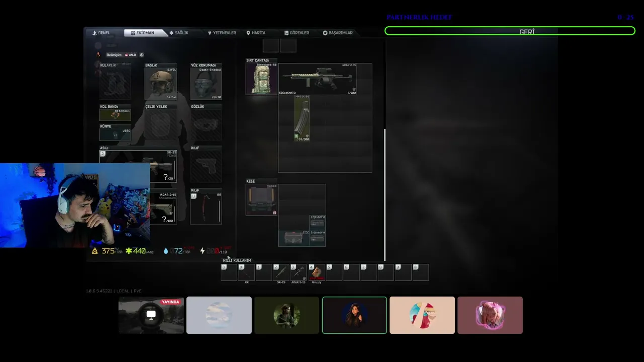Select the ADAR 2-15 slot below the SR-25

click(x=163, y=208)
